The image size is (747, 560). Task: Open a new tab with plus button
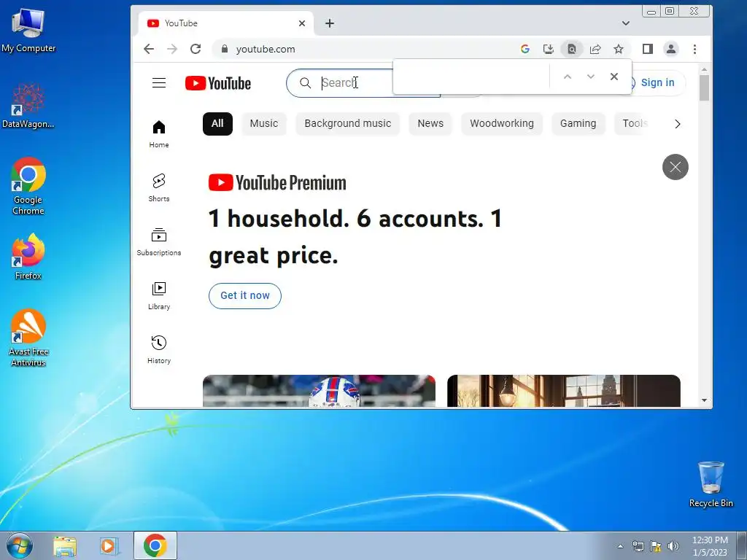(x=330, y=23)
